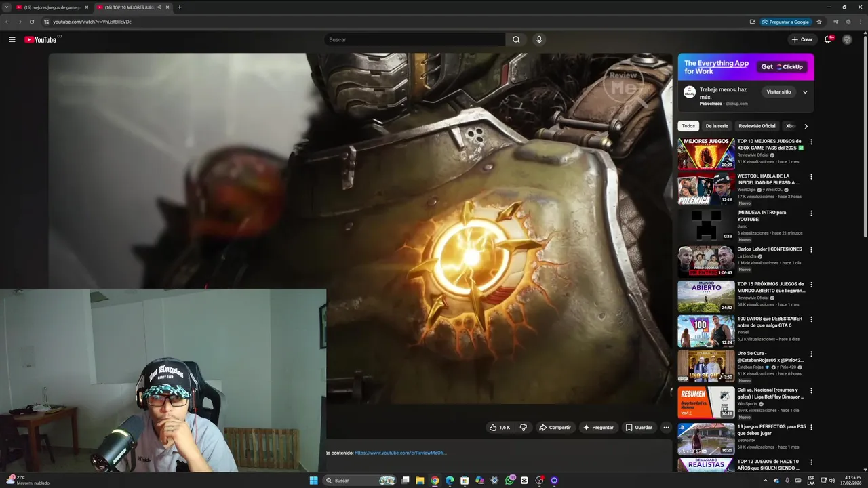The width and height of the screenshot is (868, 488).
Task: Open WESTCOL HABLA DE LA INFIDELIDAD thumbnail
Action: coord(706,188)
